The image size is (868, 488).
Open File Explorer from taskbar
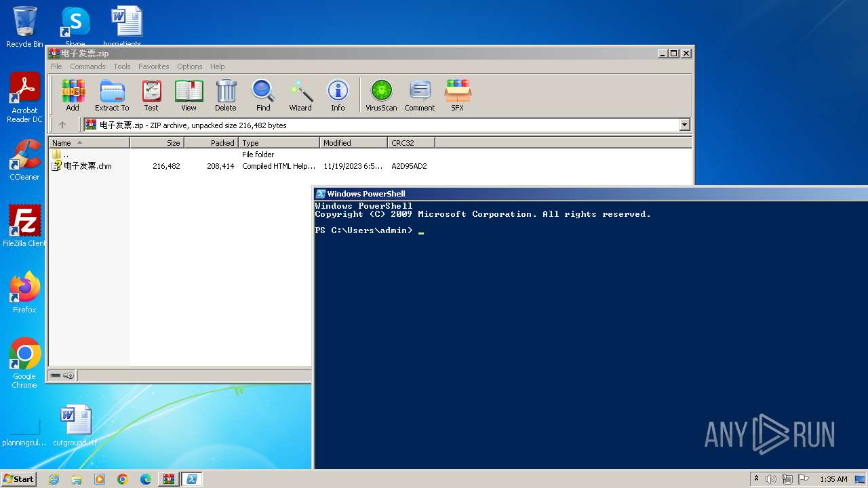(77, 479)
